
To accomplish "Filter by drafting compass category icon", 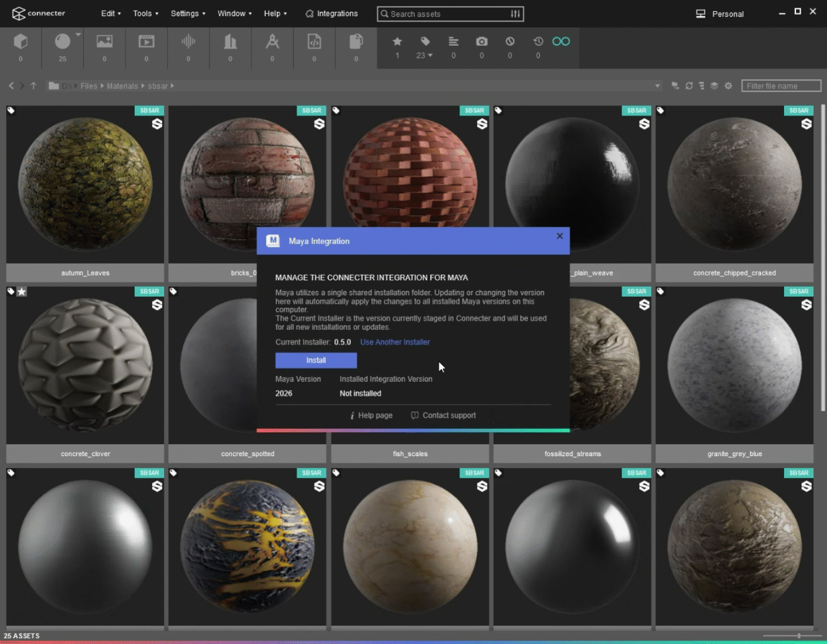I will point(272,41).
